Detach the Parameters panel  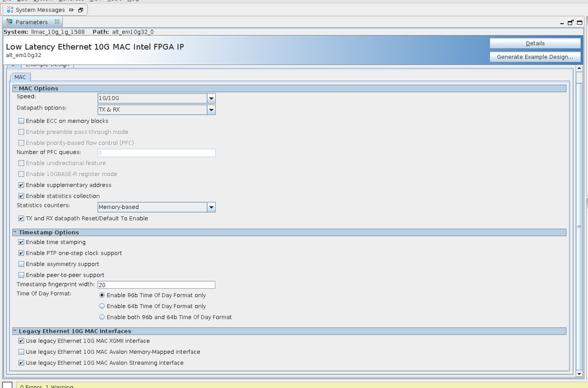click(x=570, y=22)
